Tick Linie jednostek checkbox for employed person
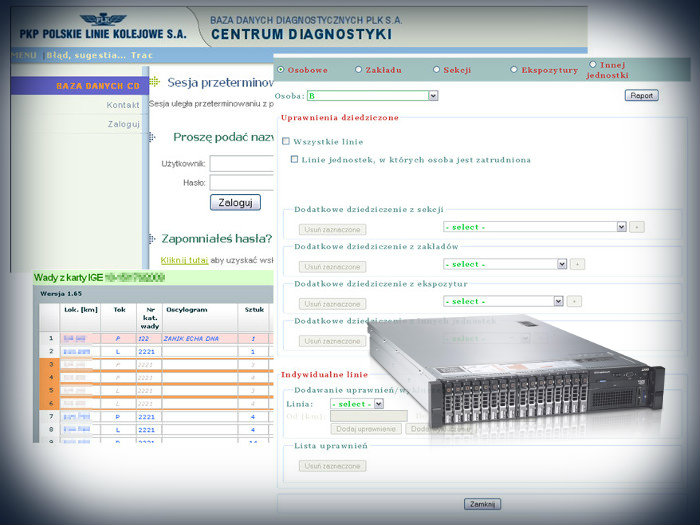 294,159
